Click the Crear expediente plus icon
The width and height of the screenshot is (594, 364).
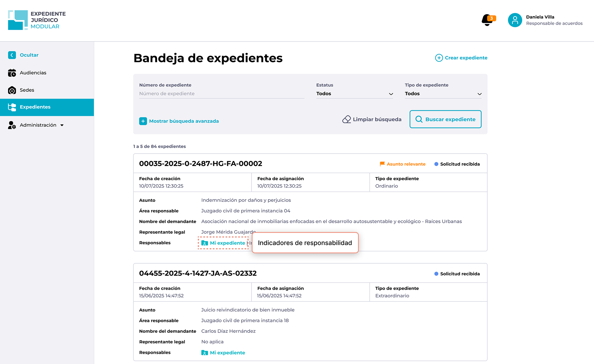click(x=439, y=58)
